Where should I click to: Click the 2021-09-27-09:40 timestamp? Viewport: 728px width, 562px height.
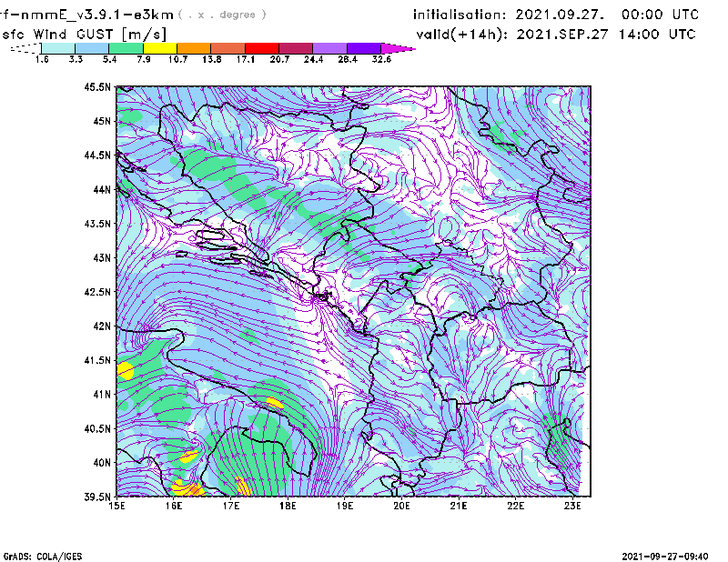click(665, 557)
